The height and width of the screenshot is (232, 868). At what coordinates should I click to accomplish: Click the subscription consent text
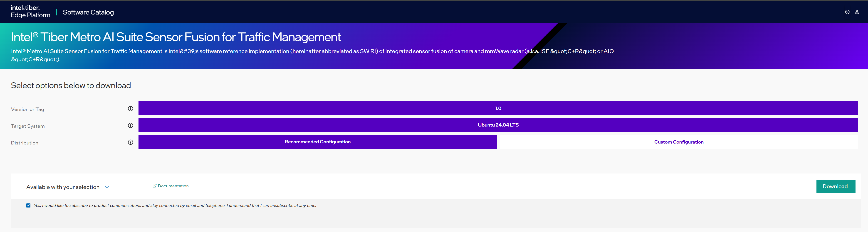click(175, 205)
